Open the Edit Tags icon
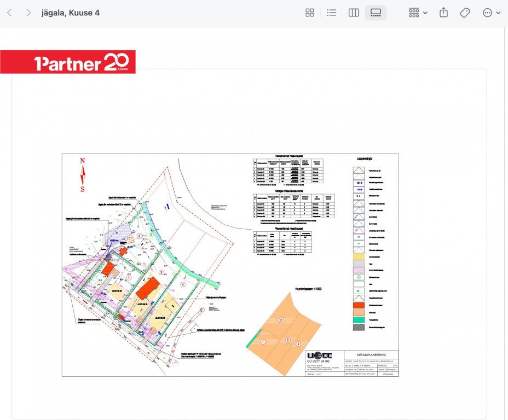Image resolution: width=508 pixels, height=420 pixels. click(465, 13)
